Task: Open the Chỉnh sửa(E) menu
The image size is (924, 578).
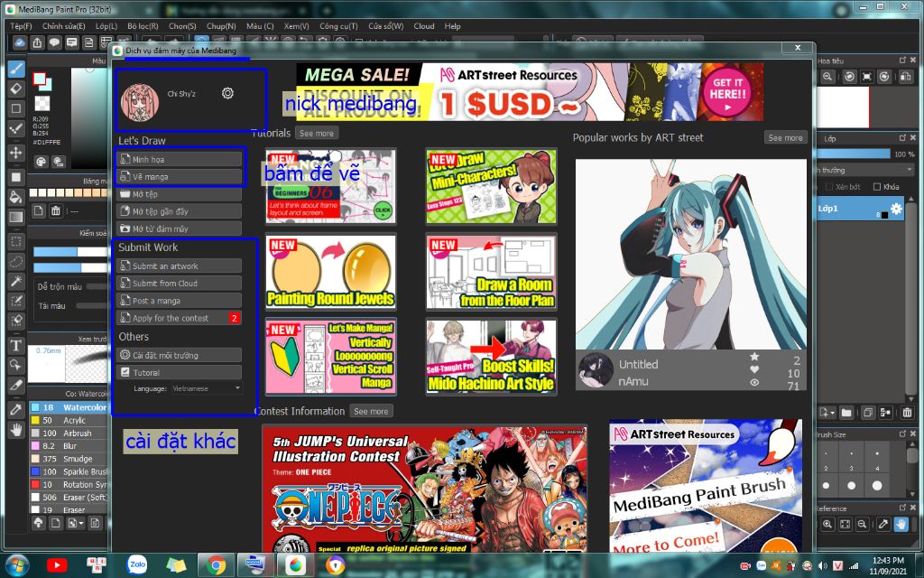Action: pos(64,26)
